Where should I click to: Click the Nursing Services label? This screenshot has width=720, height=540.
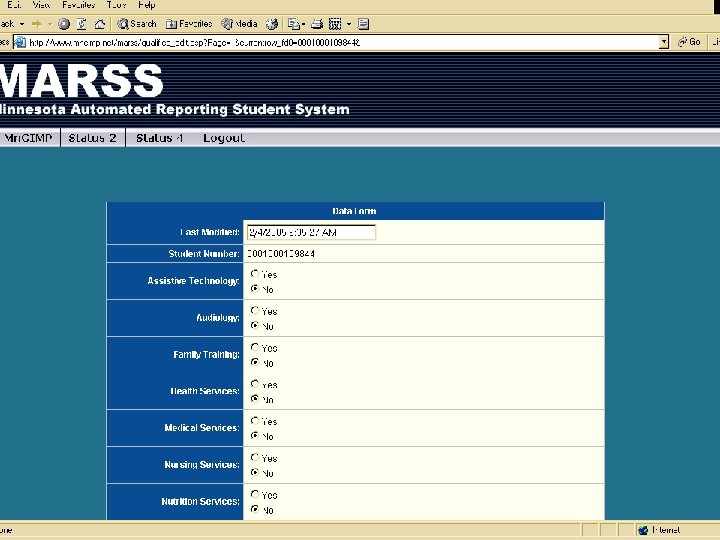(202, 465)
